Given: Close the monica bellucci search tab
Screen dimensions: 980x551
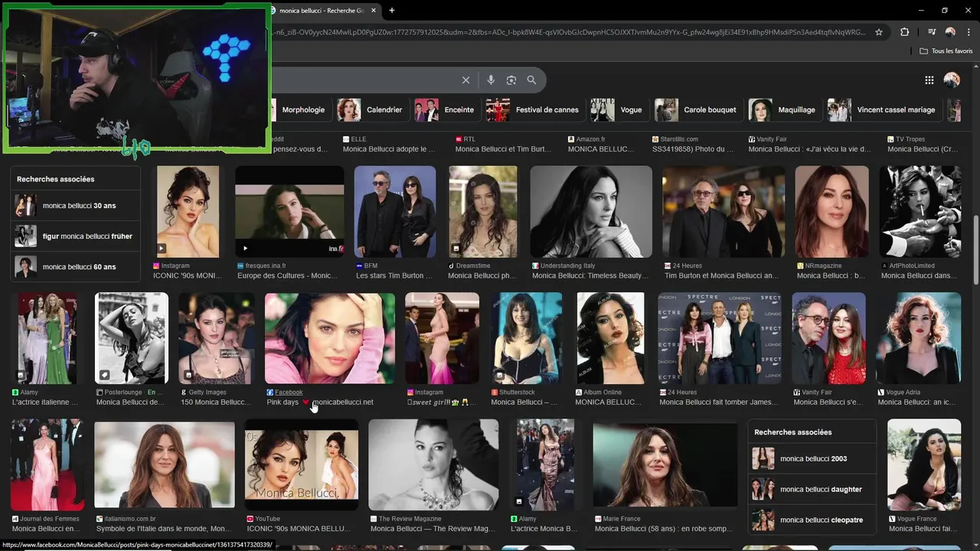Looking at the screenshot, I should (x=374, y=11).
